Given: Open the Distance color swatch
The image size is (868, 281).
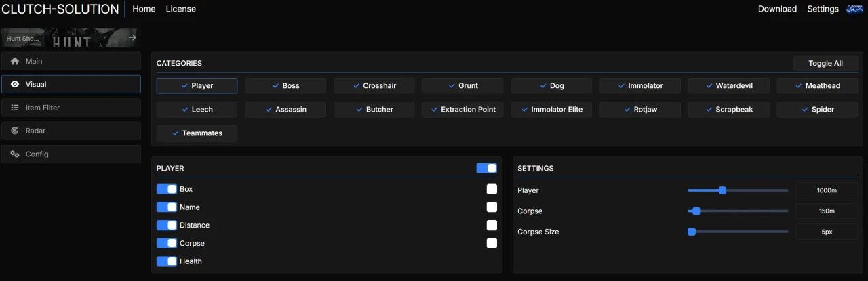Looking at the screenshot, I should pyautogui.click(x=492, y=225).
